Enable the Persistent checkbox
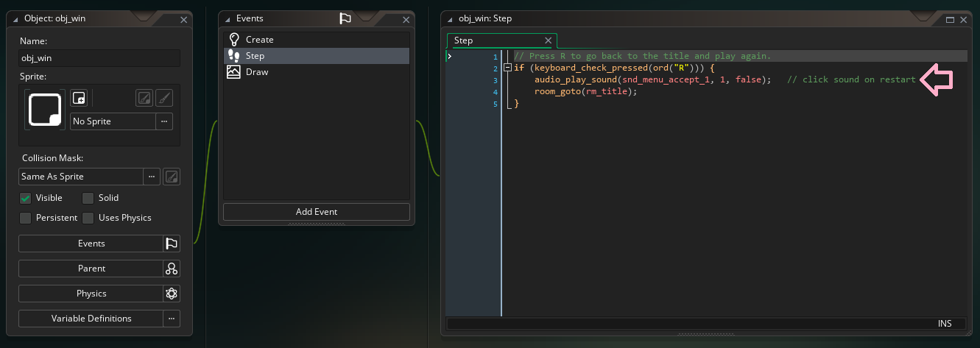 26,218
